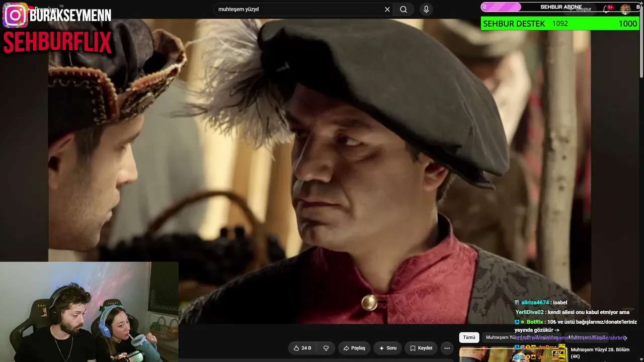Image resolution: width=644 pixels, height=362 pixels.
Task: Select the Tümü filter chip
Action: coord(469,337)
